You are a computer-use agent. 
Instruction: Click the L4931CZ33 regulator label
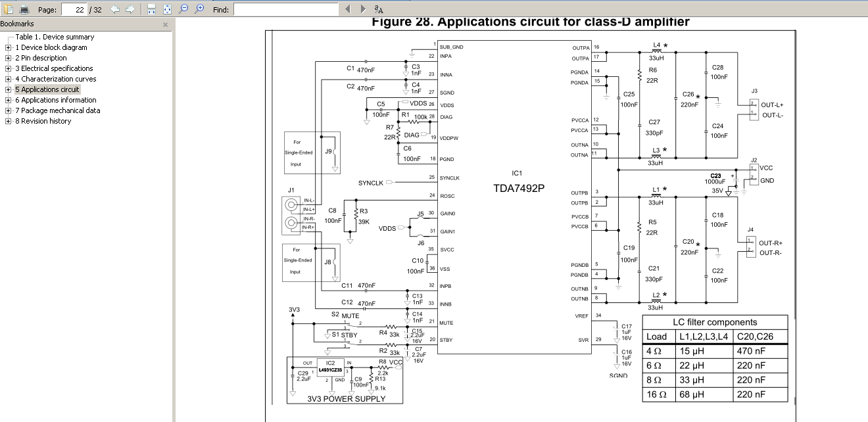pos(331,371)
